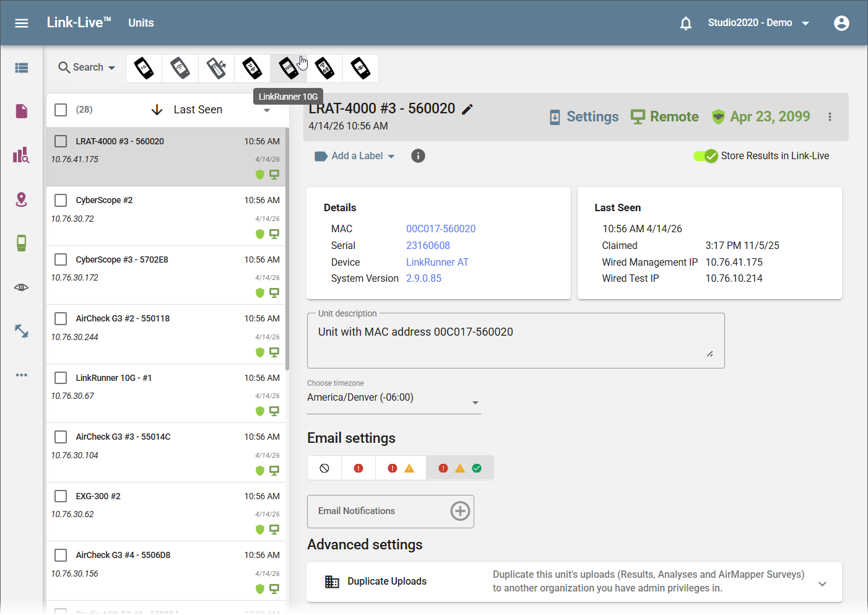Filter units by LinkRunner 10G device icon
Image resolution: width=868 pixels, height=615 pixels.
coord(289,68)
